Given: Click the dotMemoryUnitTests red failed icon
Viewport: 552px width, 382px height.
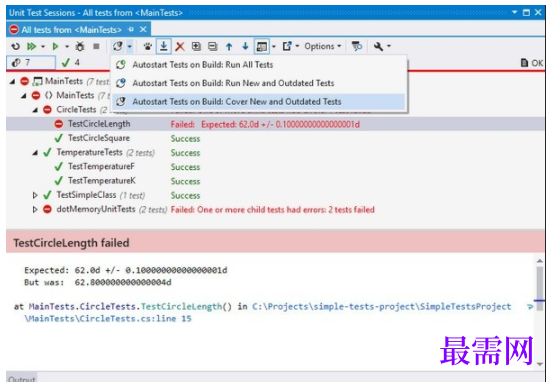Looking at the screenshot, I should (x=47, y=209).
